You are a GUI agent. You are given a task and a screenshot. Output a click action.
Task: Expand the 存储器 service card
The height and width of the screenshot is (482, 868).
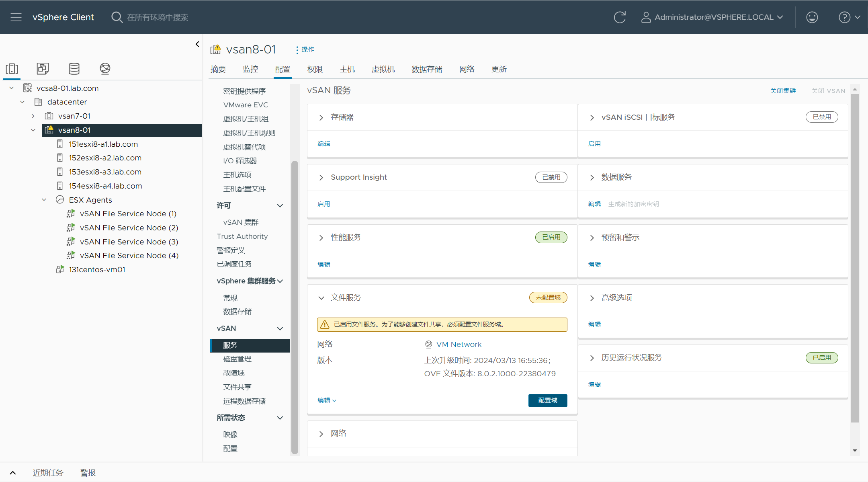[x=321, y=118]
